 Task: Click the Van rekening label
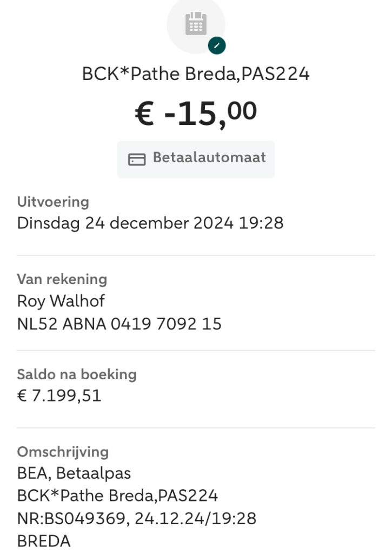(x=62, y=279)
